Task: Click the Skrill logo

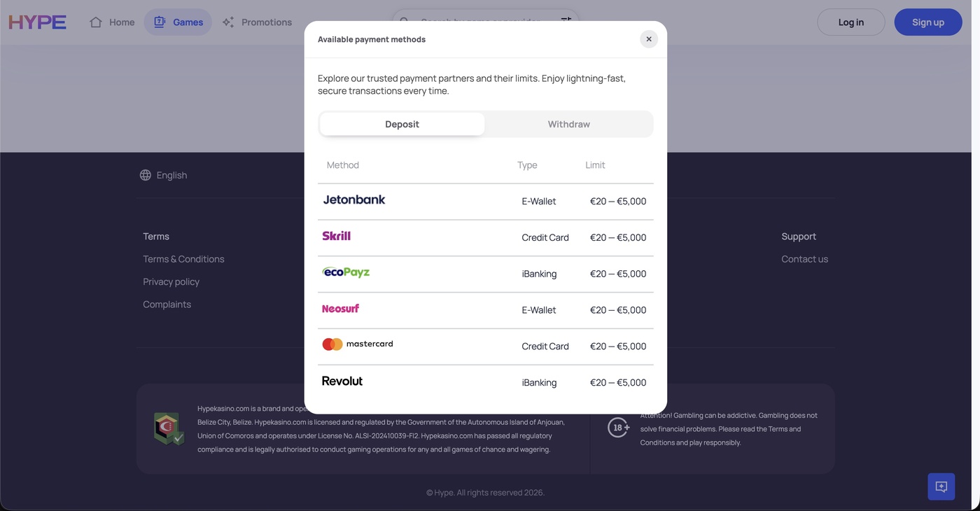Action: tap(337, 236)
